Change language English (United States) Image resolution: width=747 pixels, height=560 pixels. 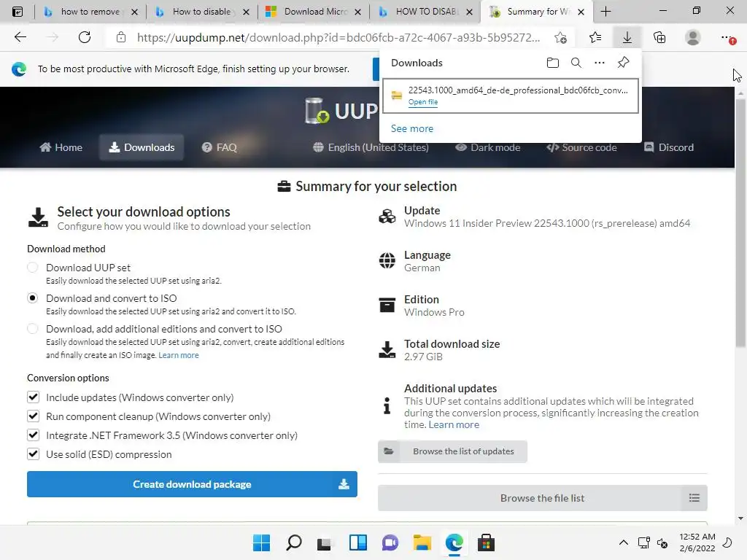[371, 147]
